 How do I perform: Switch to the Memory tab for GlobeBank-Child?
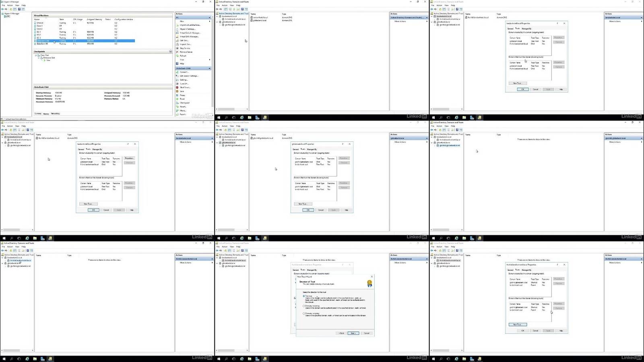point(46,114)
